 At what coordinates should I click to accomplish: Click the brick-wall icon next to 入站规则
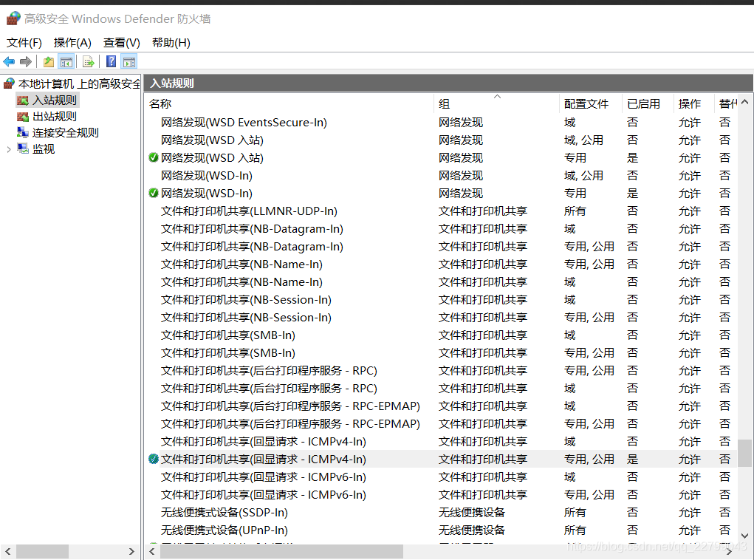23,100
